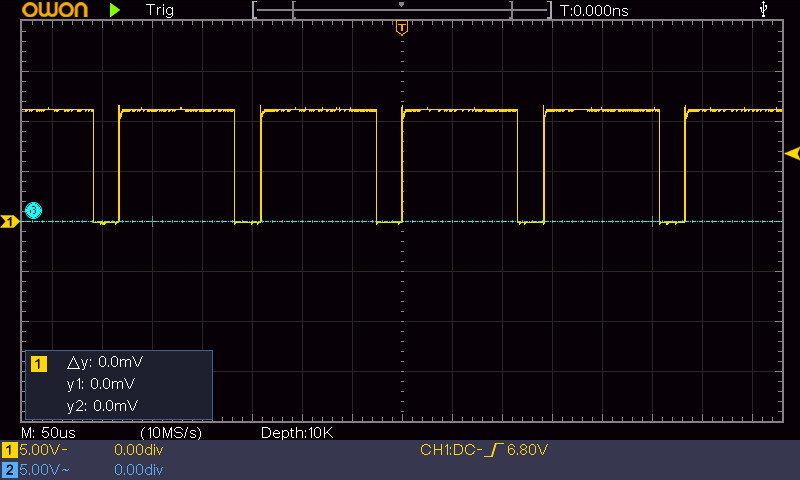
Task: Click channel 2 0.00div offset readout
Action: pos(138,470)
